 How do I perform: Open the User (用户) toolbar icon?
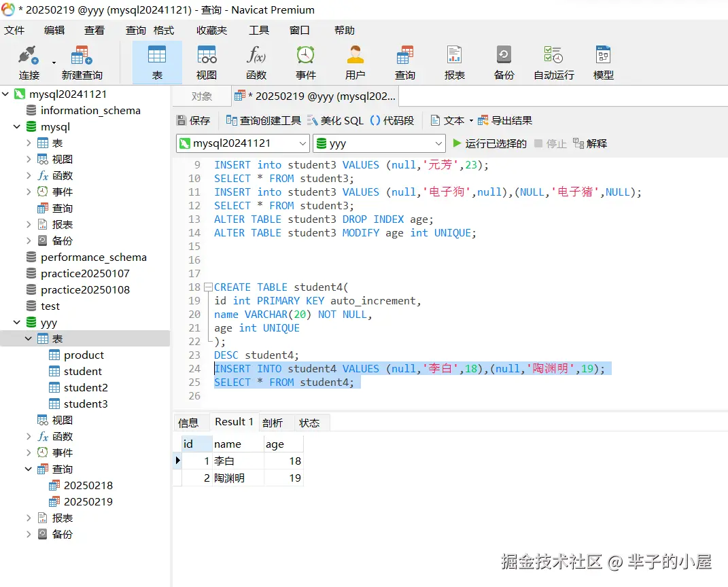[x=356, y=63]
